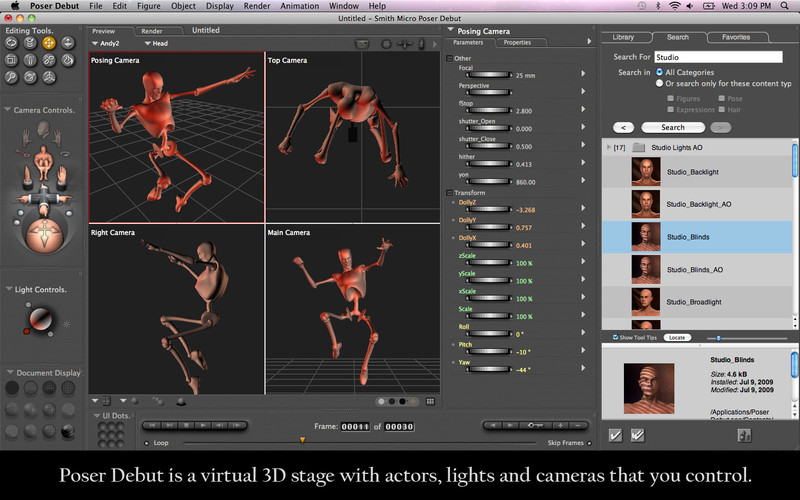This screenshot has width=800, height=500.
Task: Click the single checkmark apply button
Action: tap(616, 435)
